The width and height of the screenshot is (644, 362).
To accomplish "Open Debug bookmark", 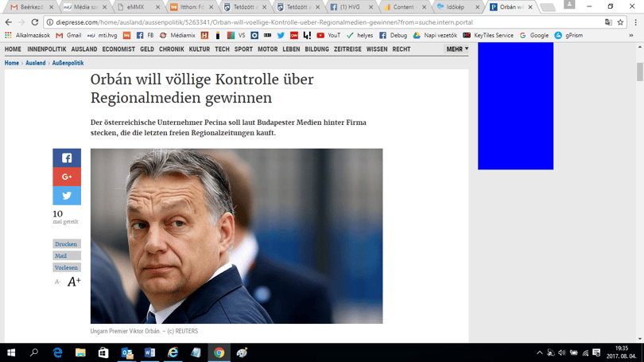I will [393, 35].
